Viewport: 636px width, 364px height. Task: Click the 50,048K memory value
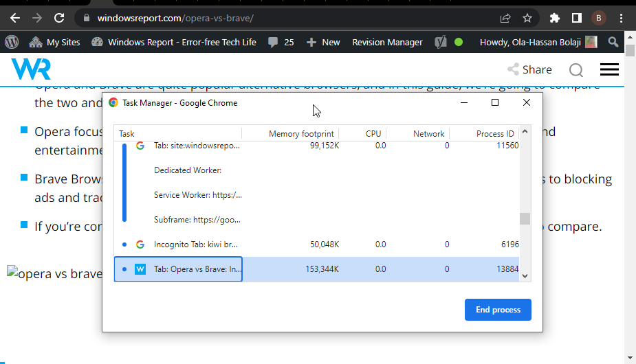click(x=325, y=244)
